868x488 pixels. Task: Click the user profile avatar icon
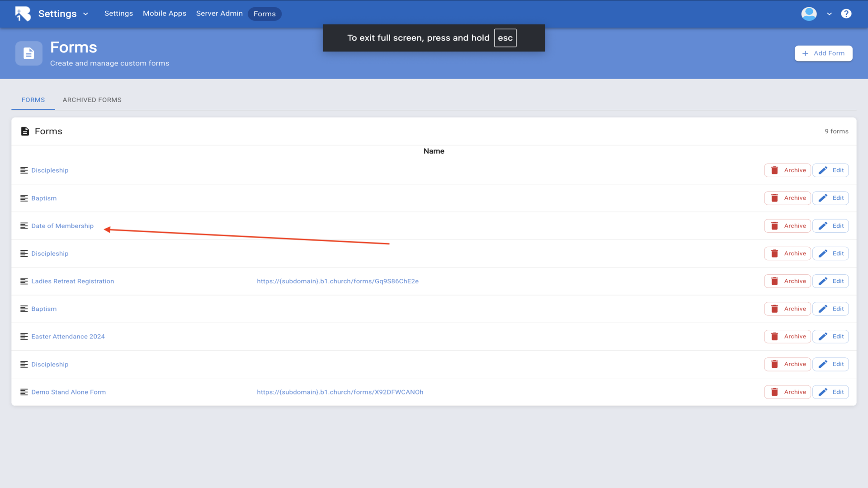click(809, 14)
